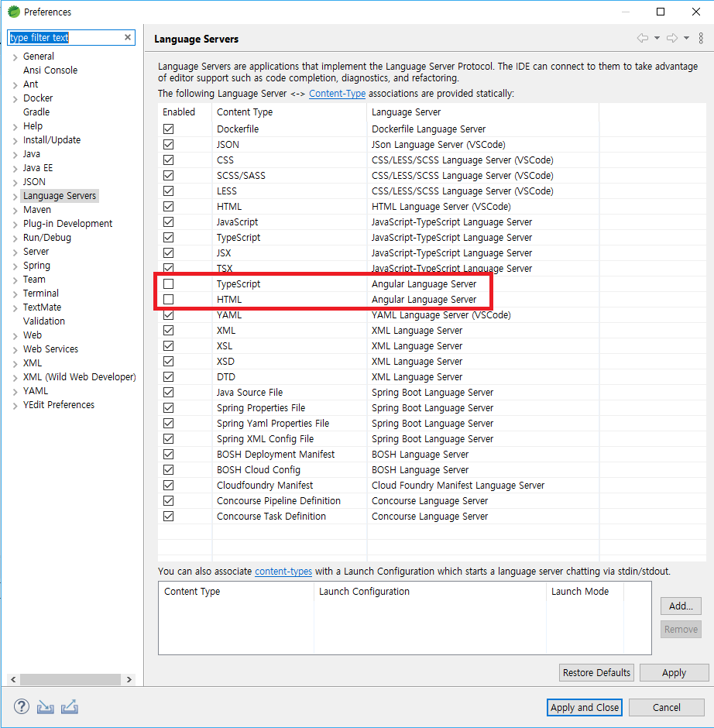Toggle the SCSS/SASS row checkbox

[x=169, y=176]
